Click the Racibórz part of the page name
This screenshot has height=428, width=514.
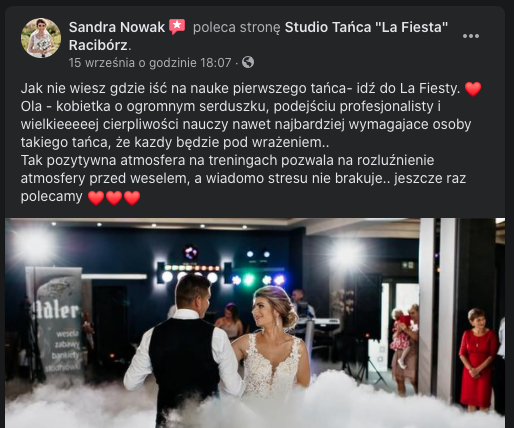click(x=98, y=45)
